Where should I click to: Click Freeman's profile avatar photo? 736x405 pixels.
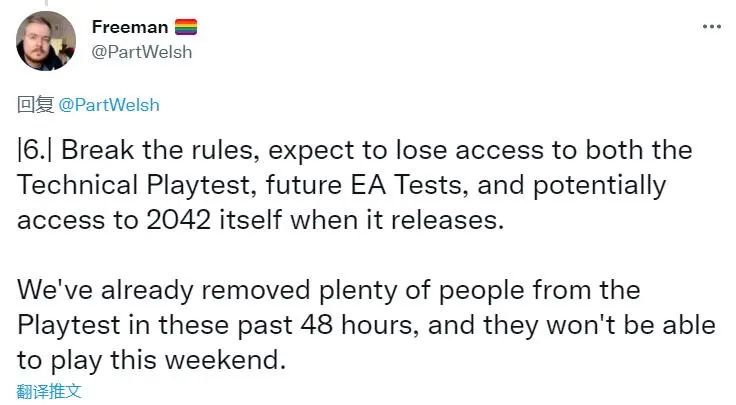pos(46,41)
